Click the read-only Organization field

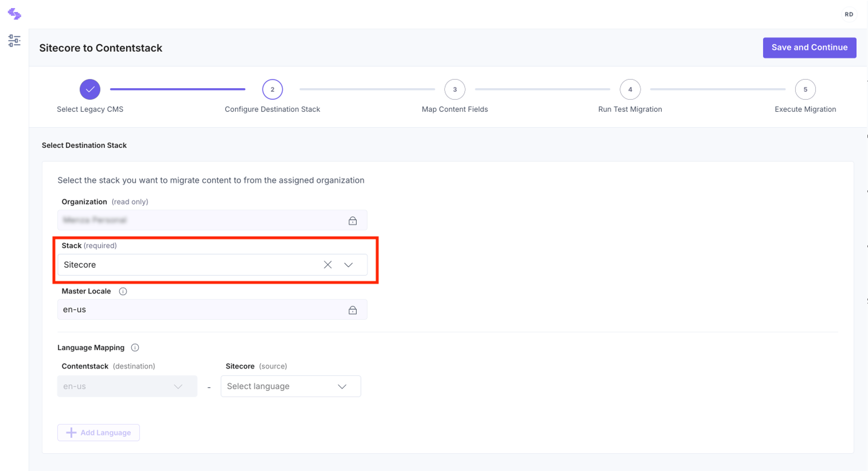[x=212, y=220]
